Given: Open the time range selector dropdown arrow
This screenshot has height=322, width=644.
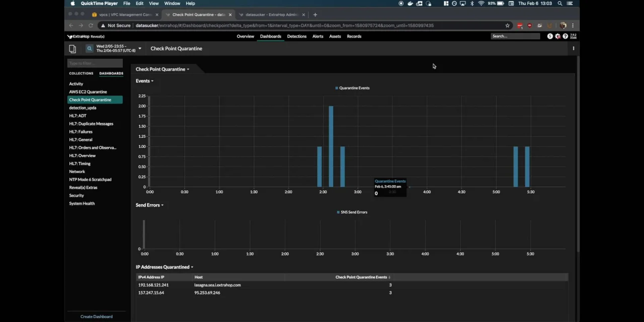Looking at the screenshot, I should [139, 48].
